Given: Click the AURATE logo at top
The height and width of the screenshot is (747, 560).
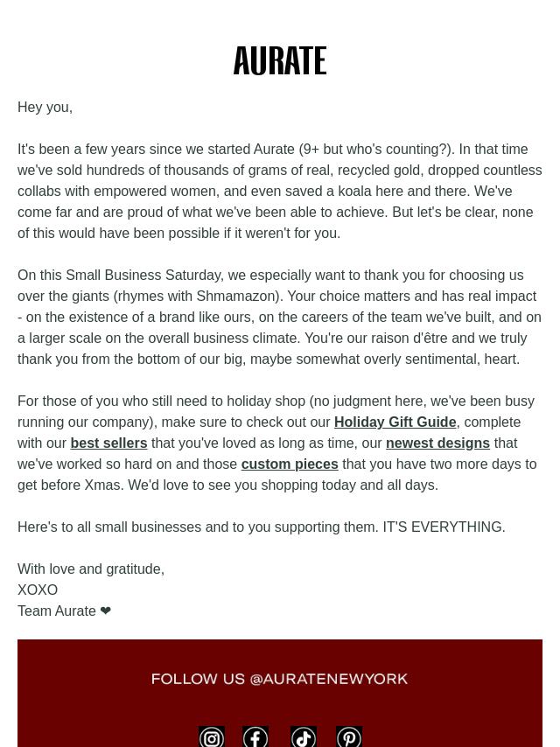Looking at the screenshot, I should click(280, 60).
